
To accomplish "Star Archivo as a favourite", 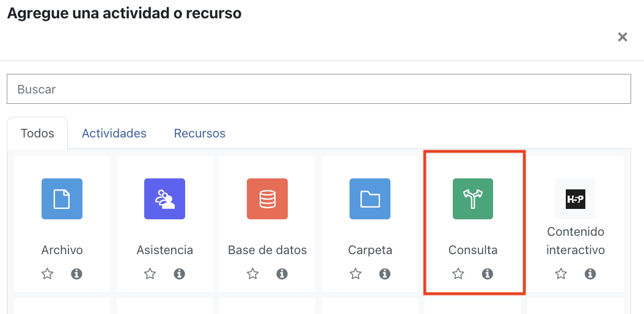I will 48,274.
